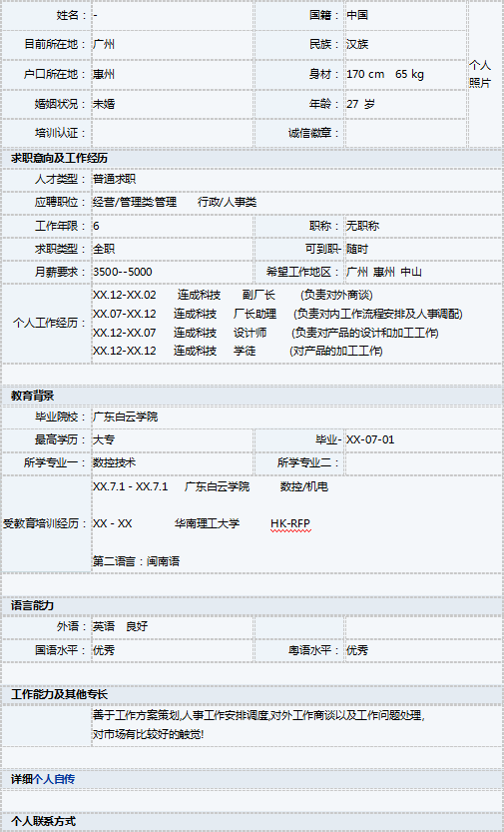Click the 行政/人事类 position text
The height and width of the screenshot is (832, 504).
227,202
